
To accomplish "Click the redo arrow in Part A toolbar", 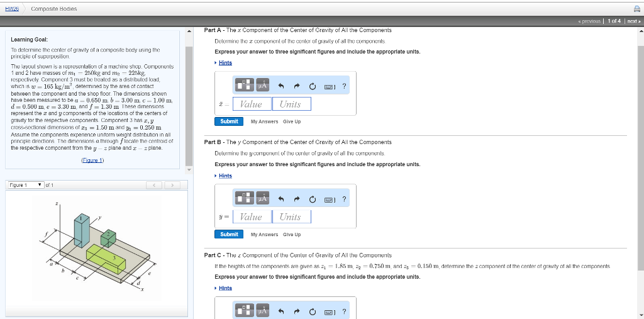I will (297, 87).
